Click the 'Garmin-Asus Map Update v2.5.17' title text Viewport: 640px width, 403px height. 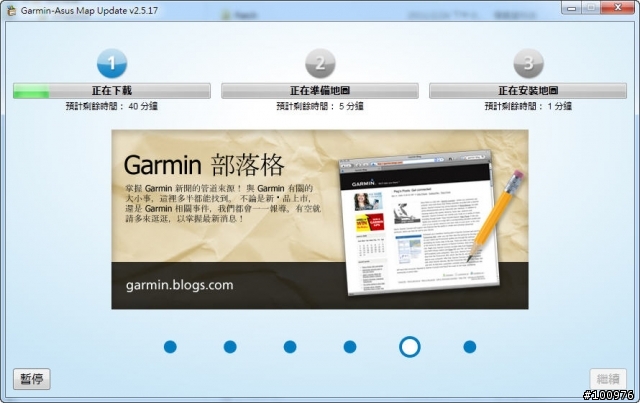(89, 11)
